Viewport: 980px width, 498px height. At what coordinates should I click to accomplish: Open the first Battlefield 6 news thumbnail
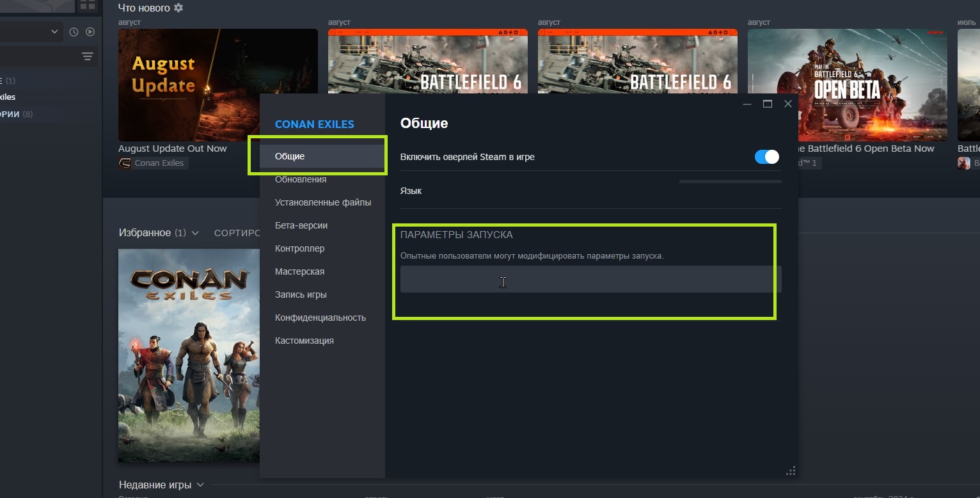428,61
